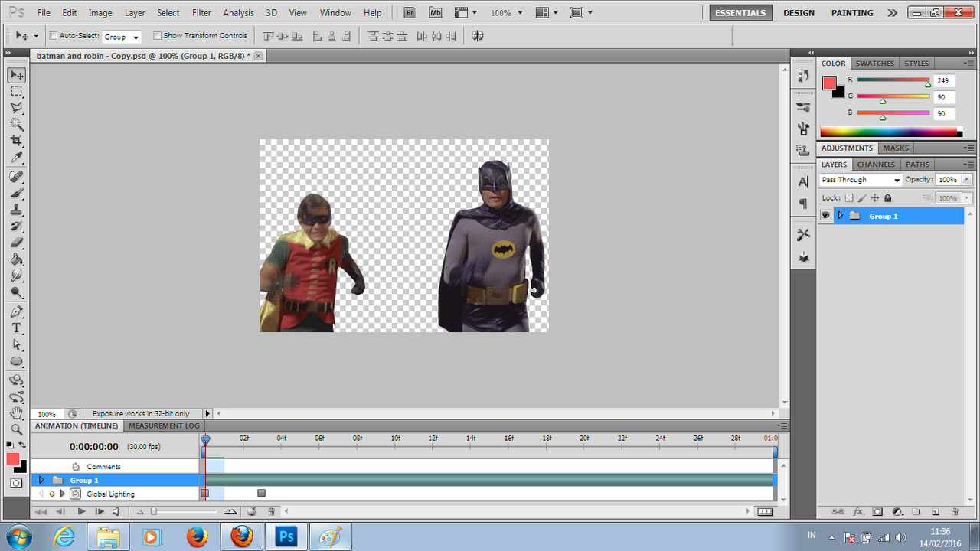Screen dimensions: 980x551
Task: Select the Hand tool
Action: click(x=17, y=413)
